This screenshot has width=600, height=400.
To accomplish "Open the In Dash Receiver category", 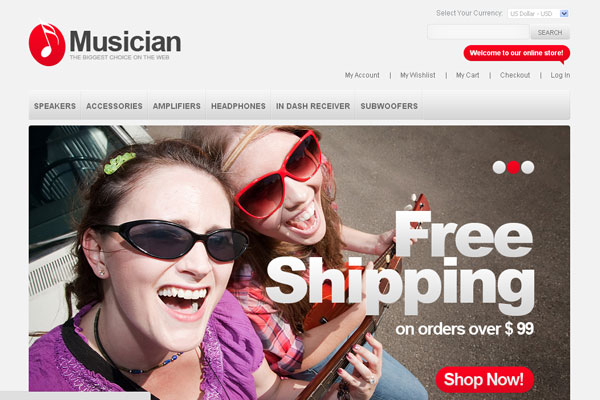I will [313, 106].
